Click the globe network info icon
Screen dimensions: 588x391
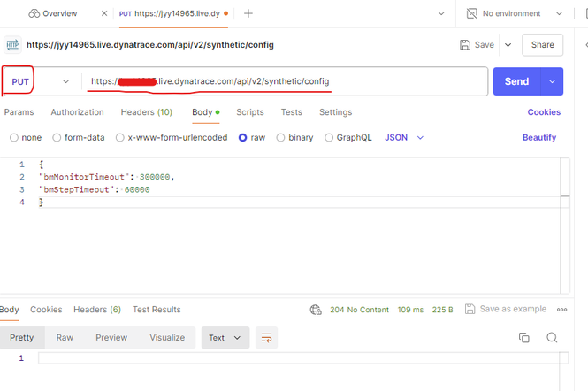click(x=316, y=310)
